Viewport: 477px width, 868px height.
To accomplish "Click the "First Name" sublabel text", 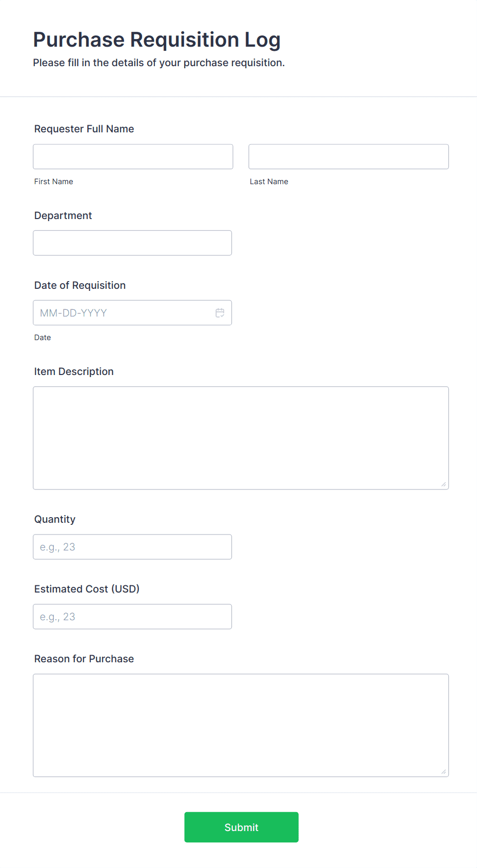I will coord(54,182).
